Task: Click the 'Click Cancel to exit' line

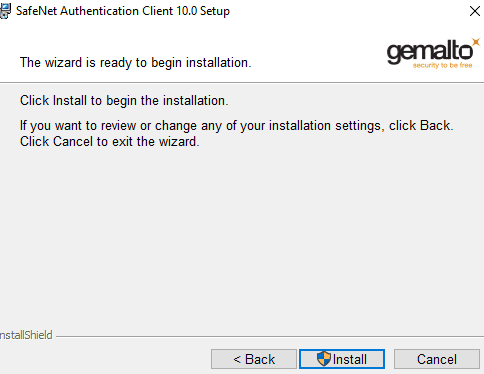Action: point(110,142)
